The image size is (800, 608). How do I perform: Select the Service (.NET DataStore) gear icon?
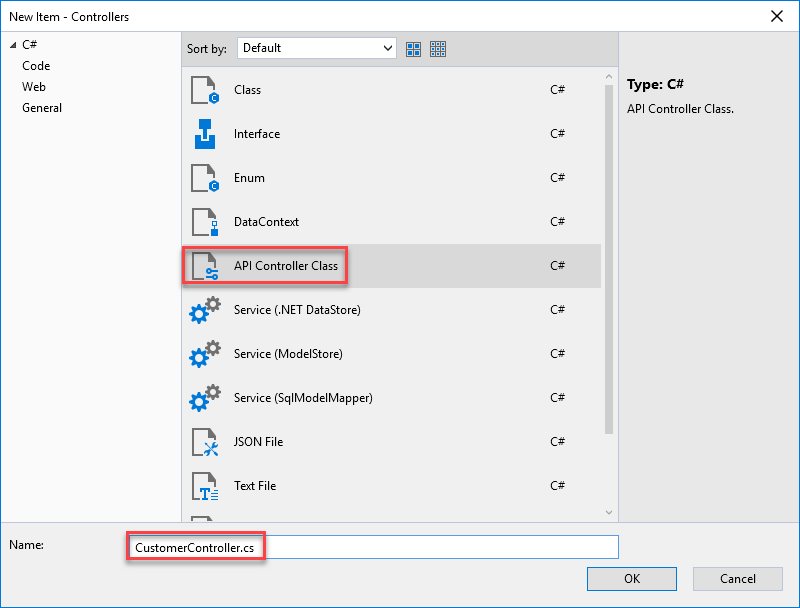coord(204,310)
